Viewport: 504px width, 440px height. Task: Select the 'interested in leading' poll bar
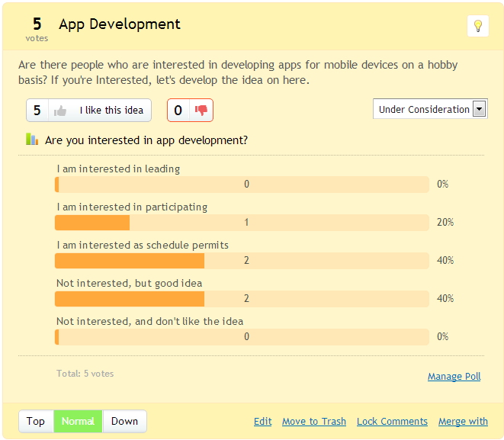click(242, 185)
